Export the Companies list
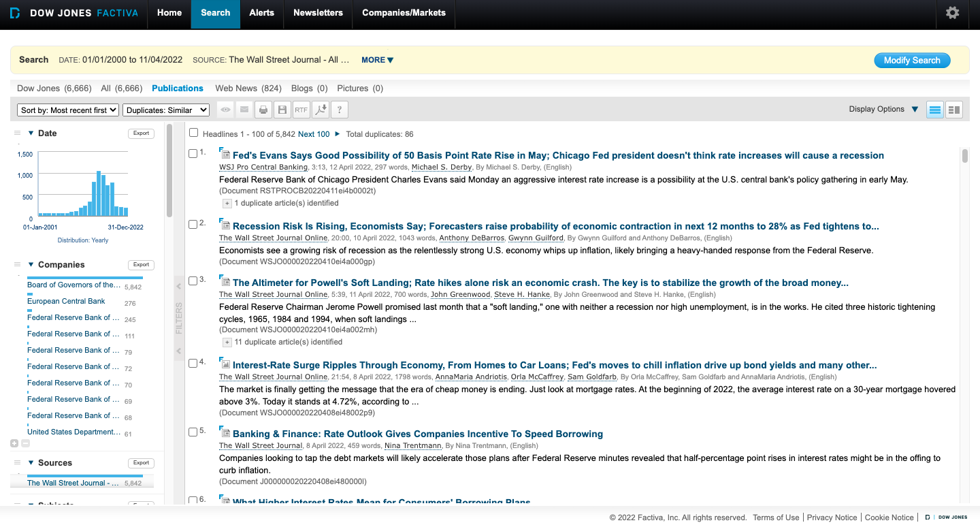 pos(142,265)
